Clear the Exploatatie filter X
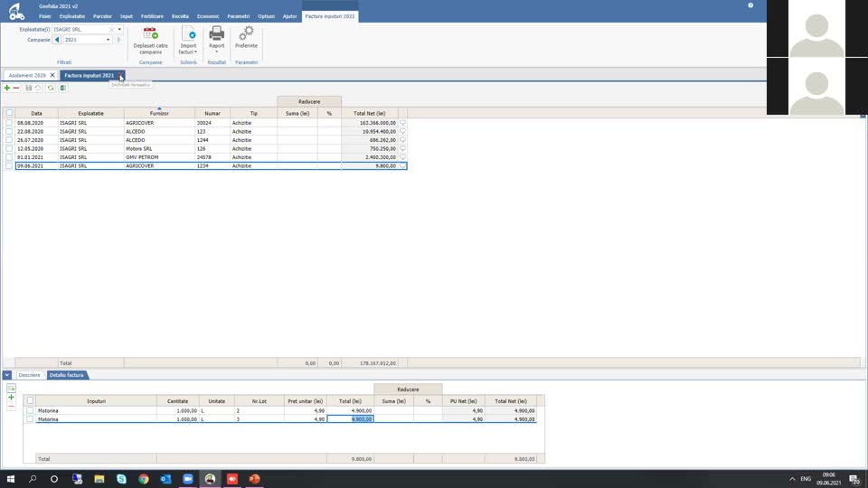This screenshot has height=488, width=868. click(111, 29)
